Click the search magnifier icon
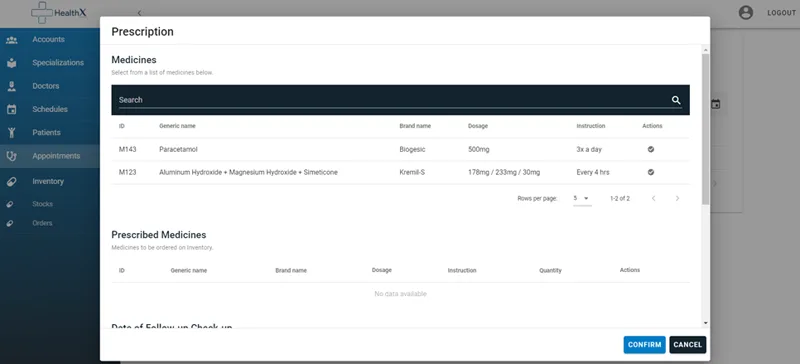This screenshot has height=364, width=800. pos(676,100)
